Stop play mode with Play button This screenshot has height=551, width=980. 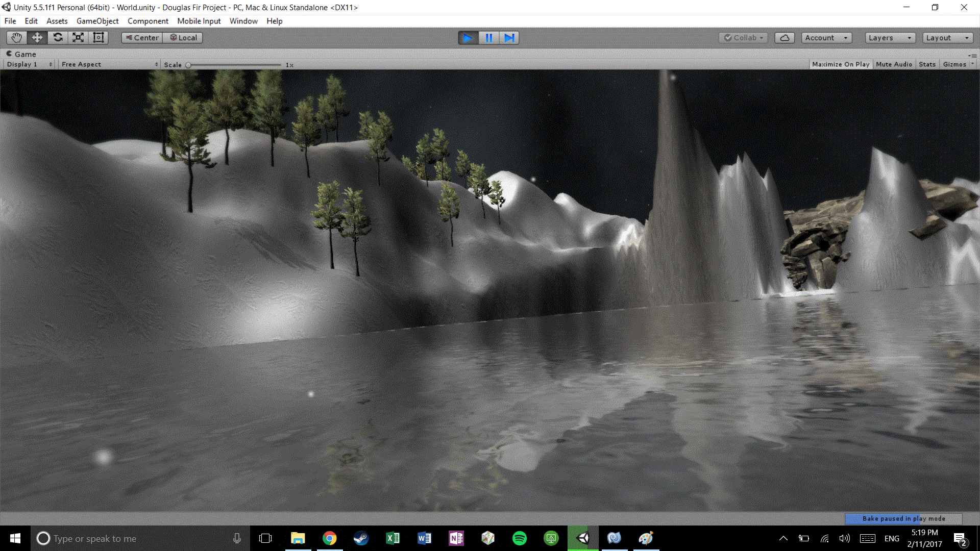pyautogui.click(x=468, y=38)
